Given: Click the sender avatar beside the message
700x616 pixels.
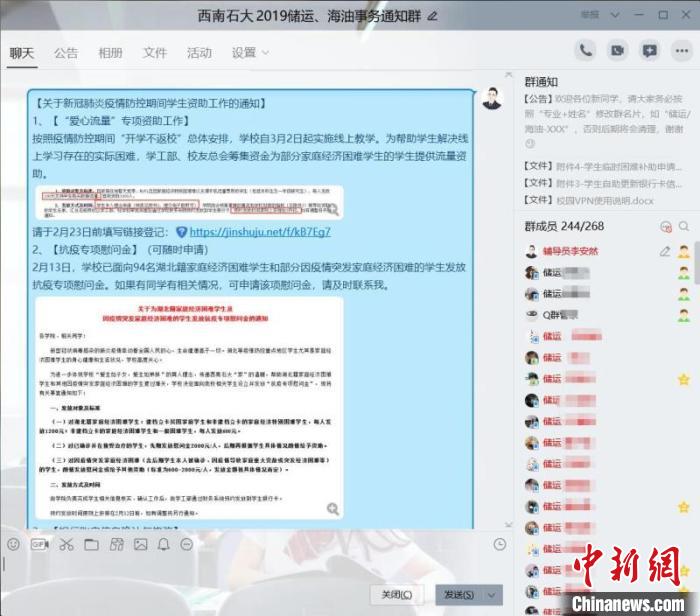Looking at the screenshot, I should click(x=492, y=99).
